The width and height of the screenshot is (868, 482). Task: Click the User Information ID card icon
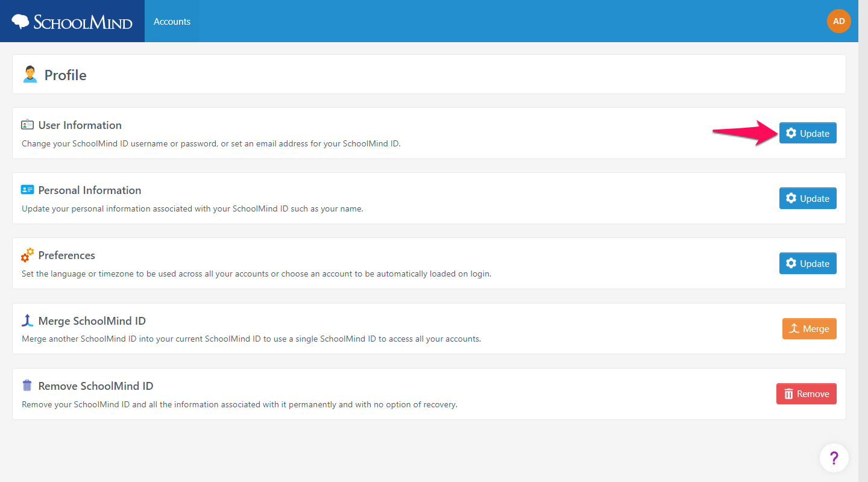click(x=27, y=125)
